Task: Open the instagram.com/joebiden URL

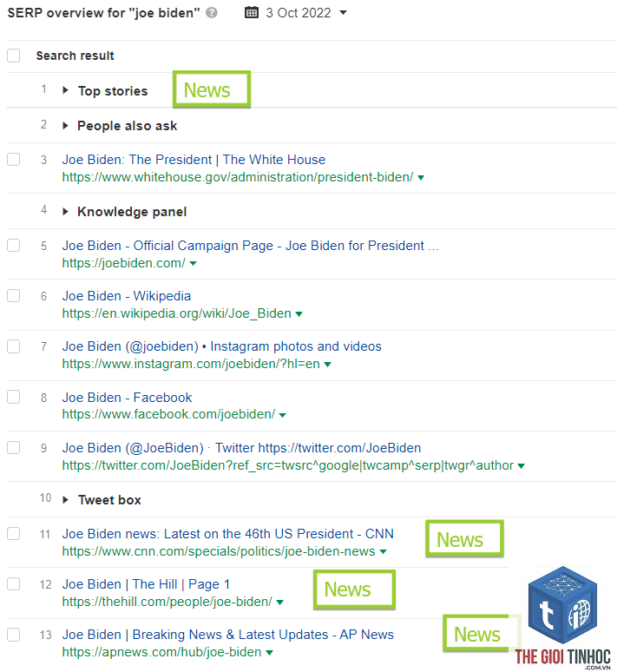Action: pyautogui.click(x=191, y=364)
